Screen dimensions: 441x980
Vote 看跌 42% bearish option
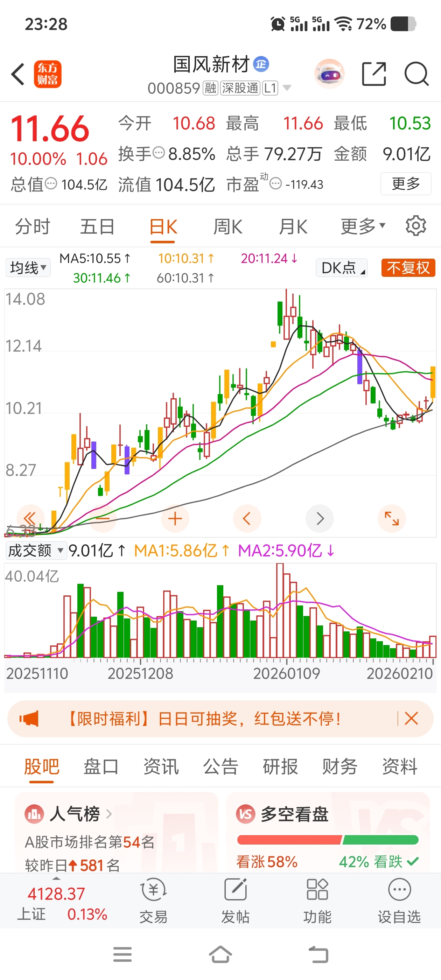[x=379, y=861]
